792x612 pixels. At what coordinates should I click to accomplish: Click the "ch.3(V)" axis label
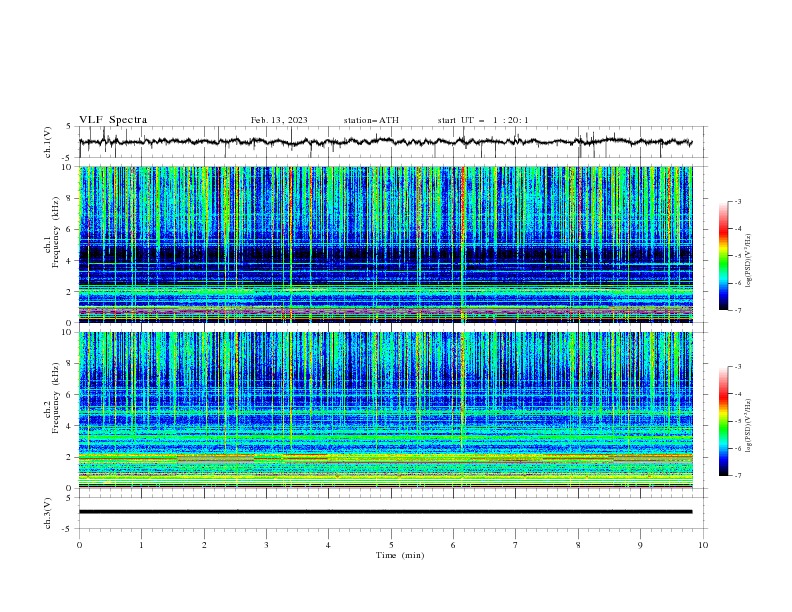(x=48, y=513)
